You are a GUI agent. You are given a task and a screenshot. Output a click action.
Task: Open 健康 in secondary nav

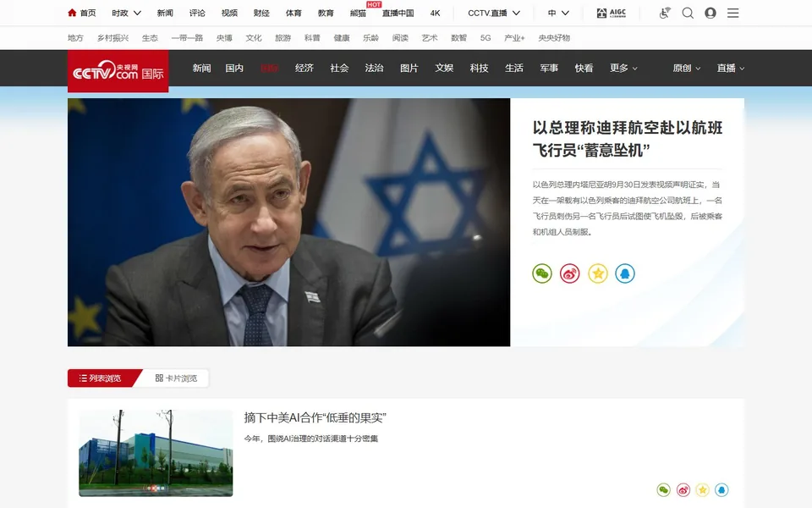coord(341,38)
